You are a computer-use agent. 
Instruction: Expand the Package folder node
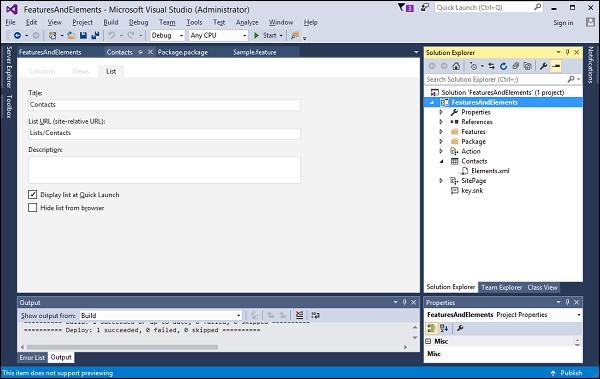(x=441, y=142)
